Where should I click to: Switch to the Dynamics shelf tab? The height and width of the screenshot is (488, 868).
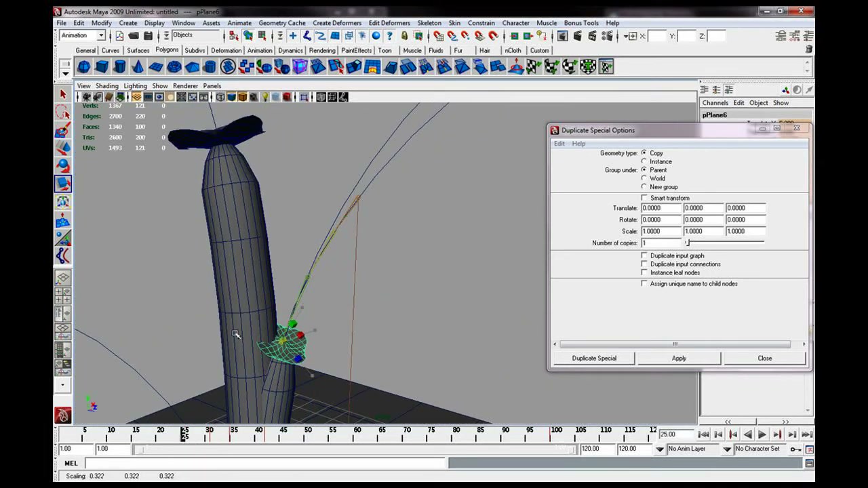pos(290,50)
